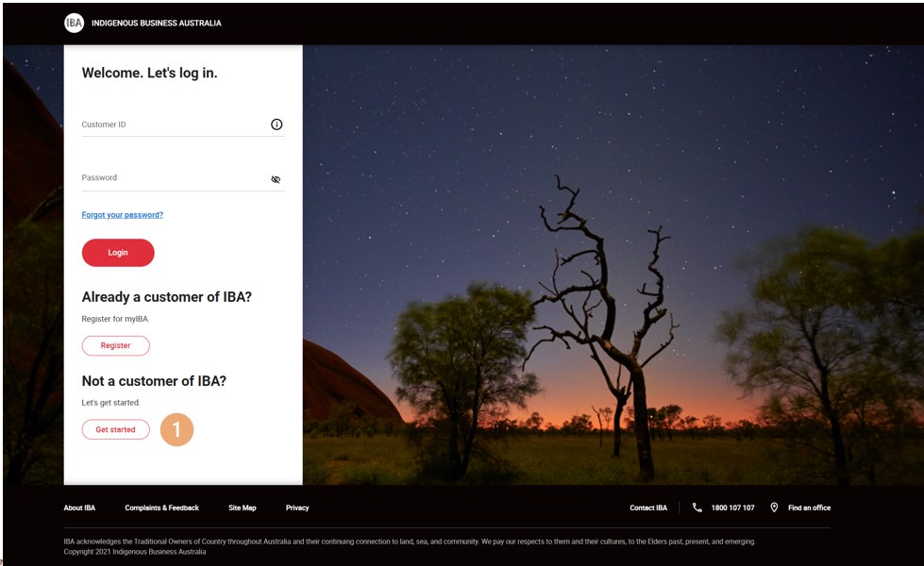Click Indigenous Business Australia header text

156,23
